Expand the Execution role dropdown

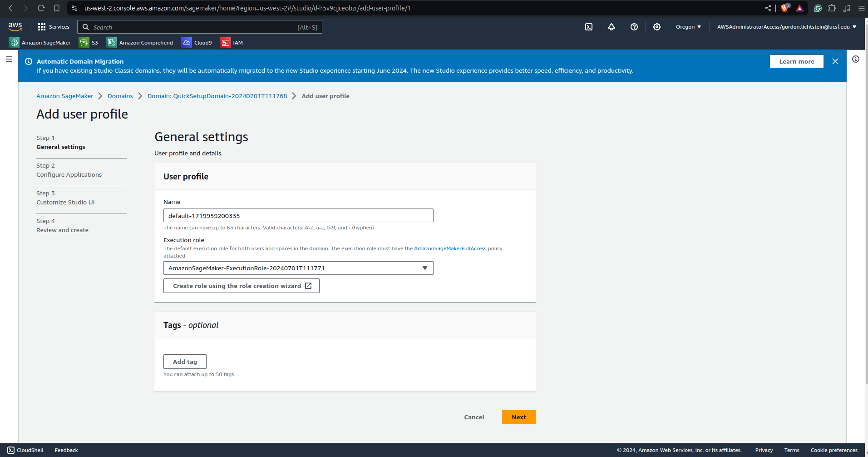[x=298, y=268]
